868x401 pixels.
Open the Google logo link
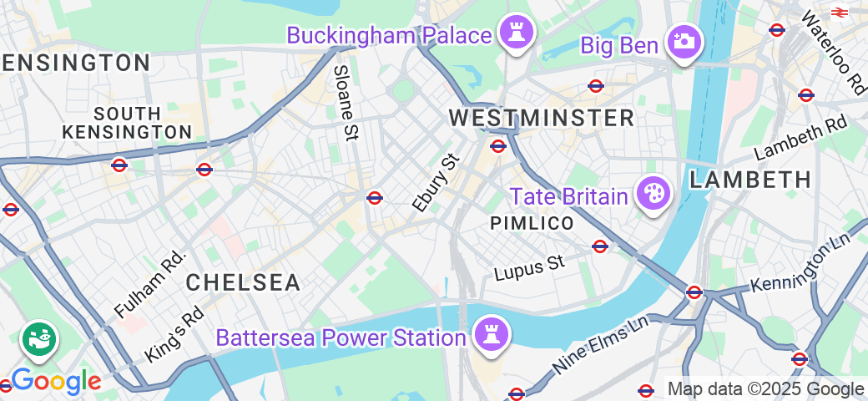pyautogui.click(x=53, y=382)
